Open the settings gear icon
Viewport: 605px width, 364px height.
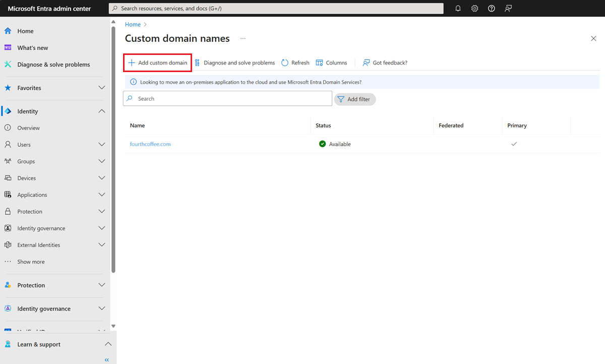(x=474, y=8)
